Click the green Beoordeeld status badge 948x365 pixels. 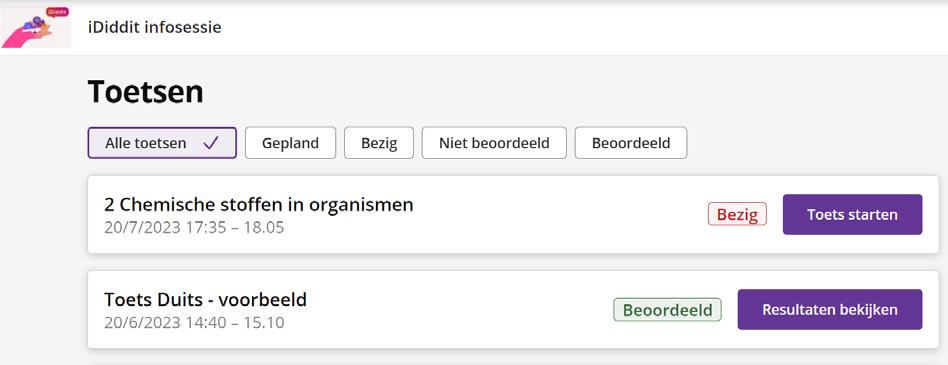tap(667, 309)
